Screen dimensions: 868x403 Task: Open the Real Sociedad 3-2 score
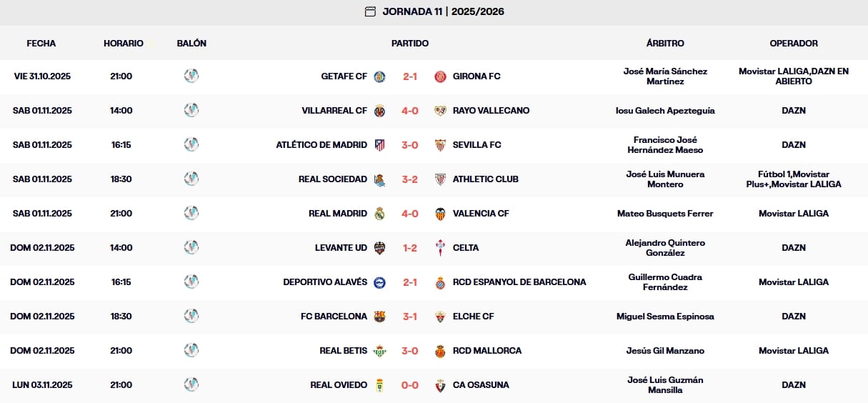click(x=410, y=179)
